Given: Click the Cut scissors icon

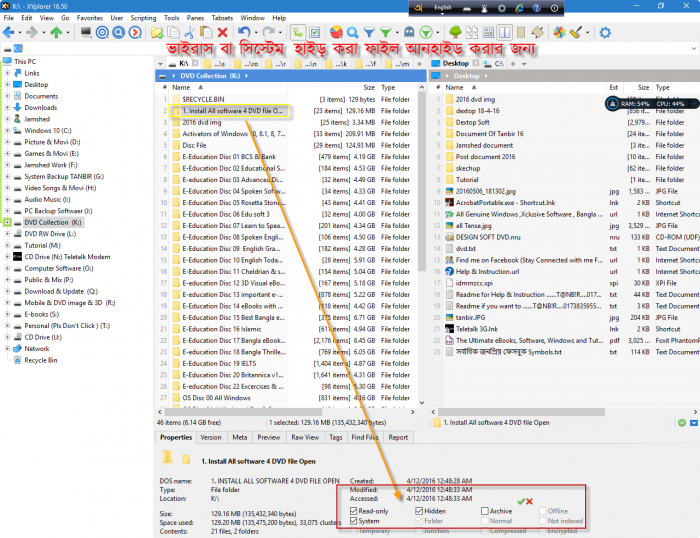Looking at the screenshot, I should (189, 32).
